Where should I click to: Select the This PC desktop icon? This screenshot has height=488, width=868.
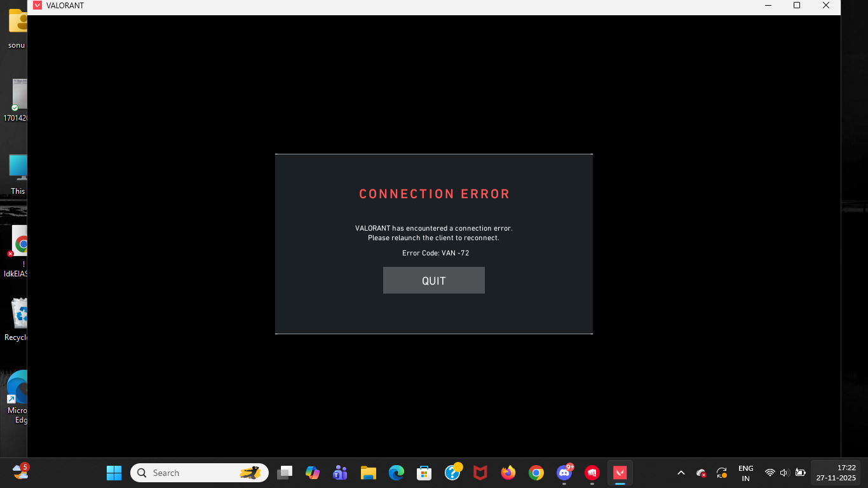click(x=18, y=174)
